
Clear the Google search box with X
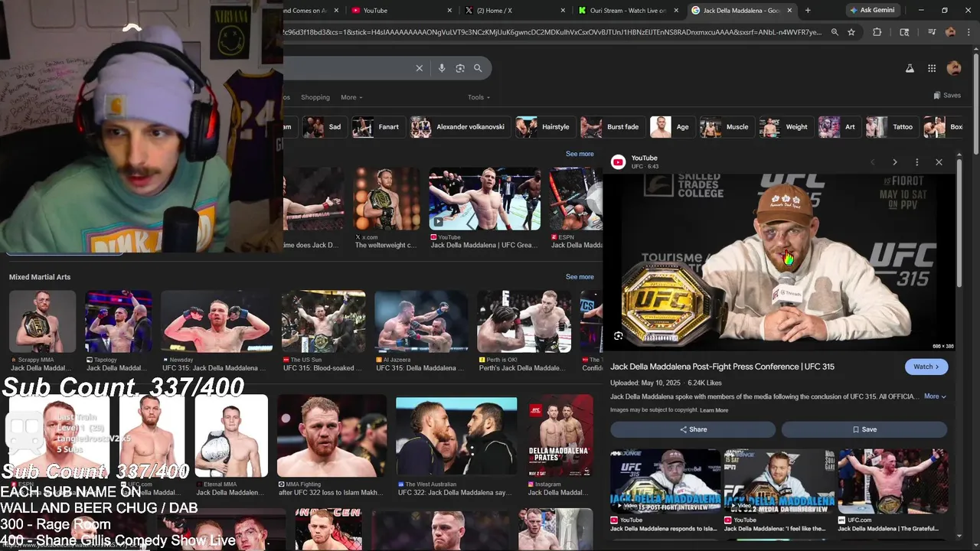click(420, 68)
